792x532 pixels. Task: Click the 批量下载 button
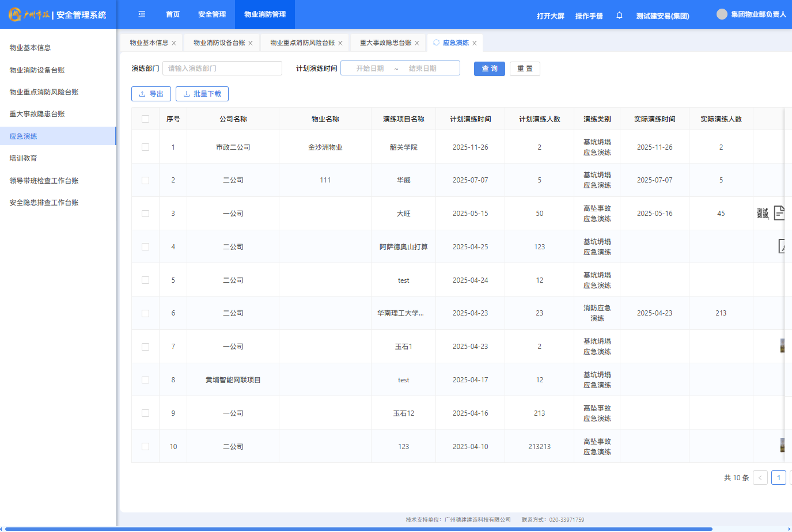202,94
